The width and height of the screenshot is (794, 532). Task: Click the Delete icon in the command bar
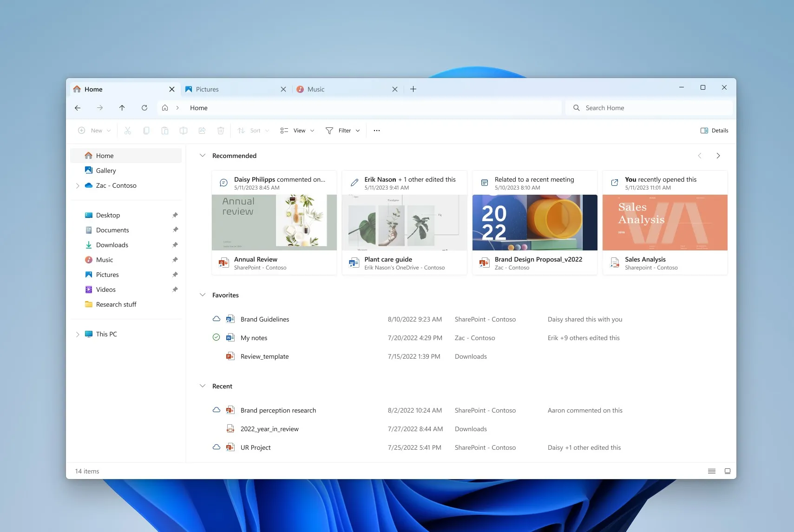tap(221, 131)
